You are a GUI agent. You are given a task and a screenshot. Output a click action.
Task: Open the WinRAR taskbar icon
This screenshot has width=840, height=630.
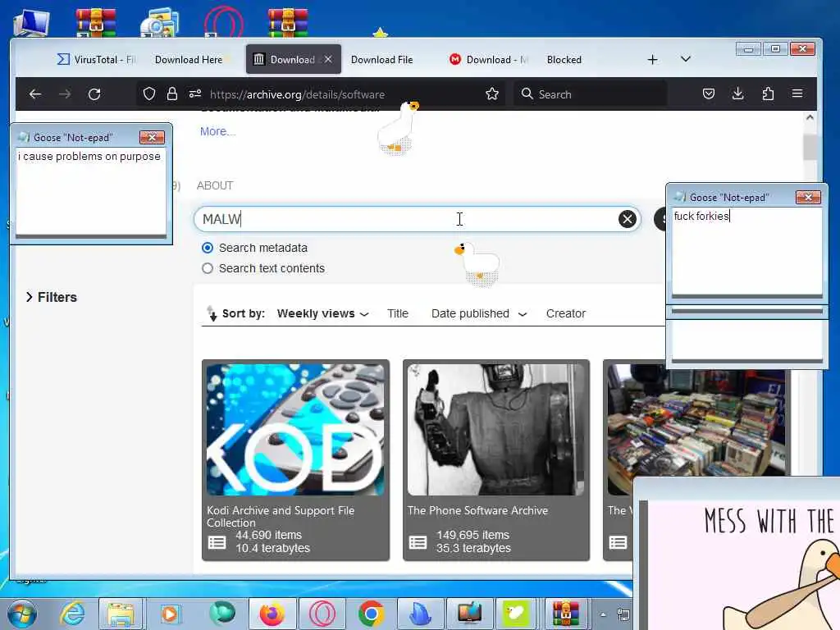pyautogui.click(x=566, y=614)
